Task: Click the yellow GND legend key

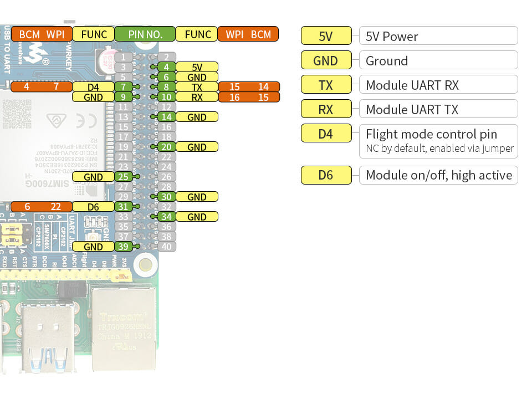Action: [x=326, y=60]
